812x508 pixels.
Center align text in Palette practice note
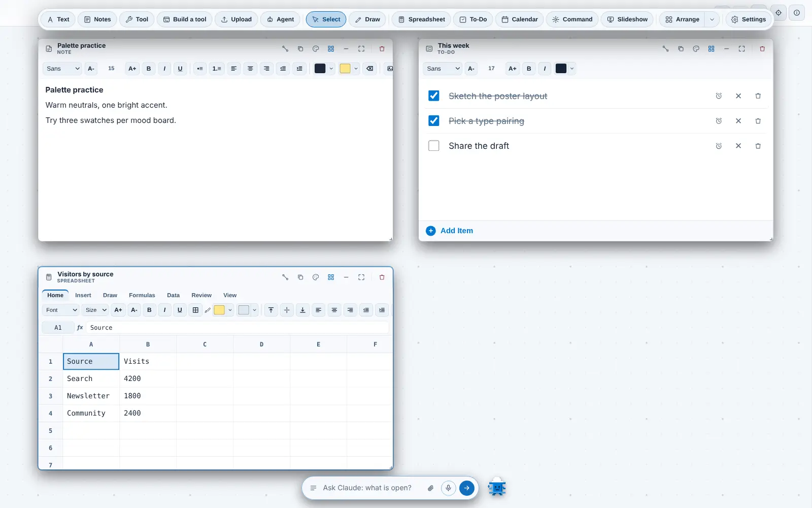(250, 69)
